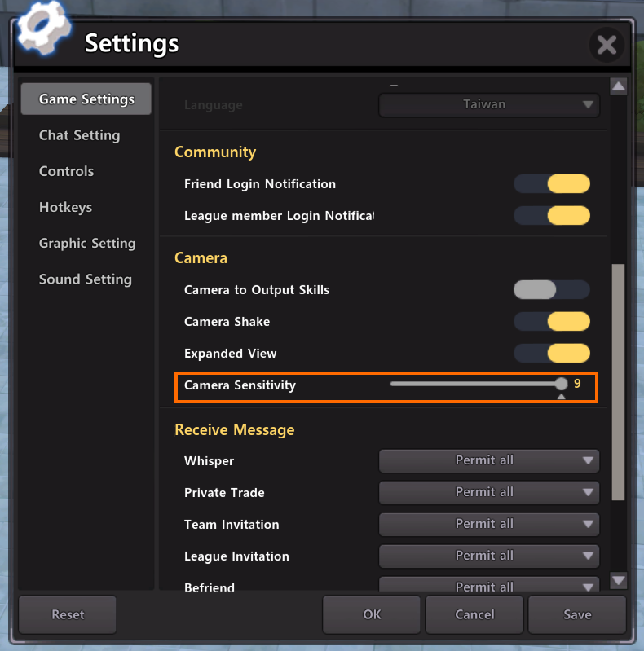Toggle Friend Login Notification off
Viewport: 644px width, 651px height.
(552, 184)
